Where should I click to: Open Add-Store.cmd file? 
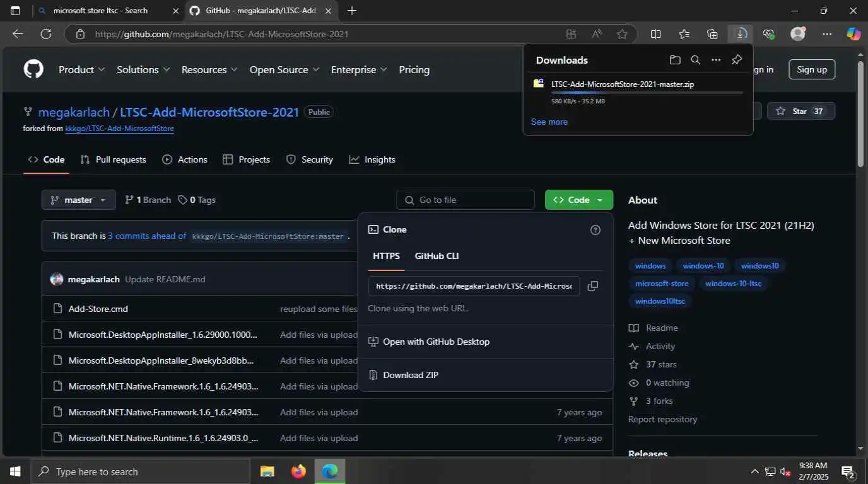click(98, 309)
